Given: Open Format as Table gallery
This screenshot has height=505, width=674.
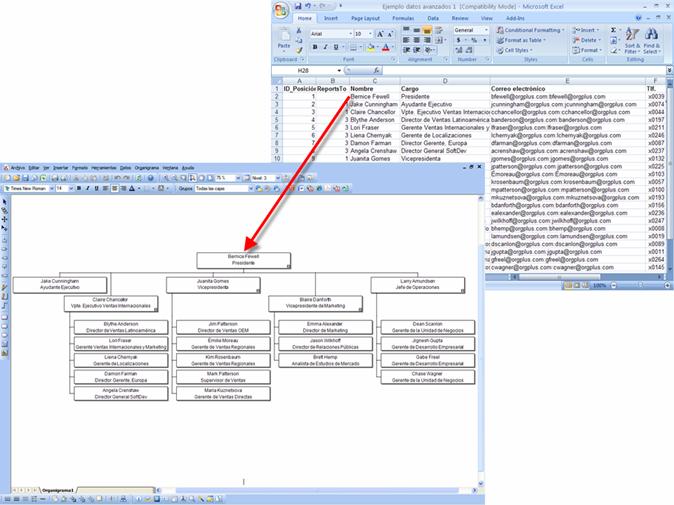Looking at the screenshot, I should tap(521, 40).
